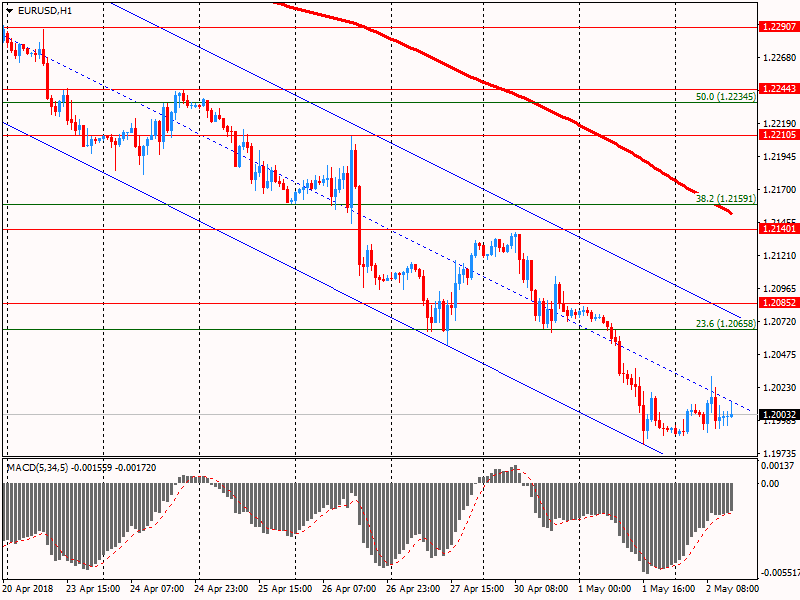This screenshot has width=800, height=600.
Task: Click the 20 Apr 2018 time label
Action: [x=28, y=589]
